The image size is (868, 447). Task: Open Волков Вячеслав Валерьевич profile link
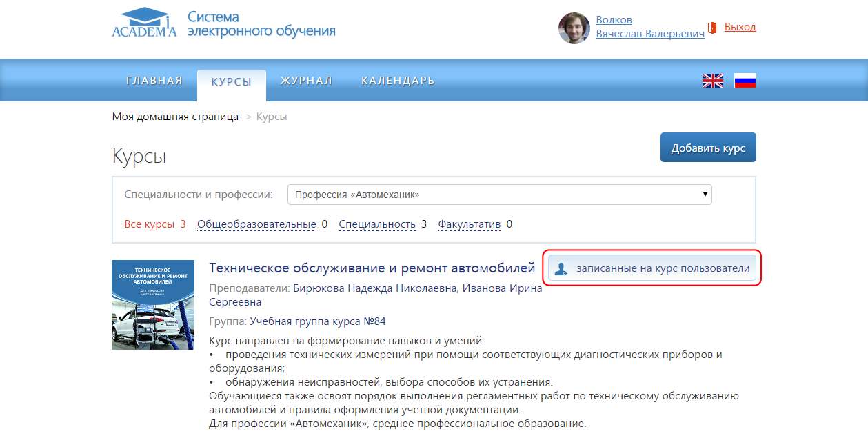click(x=649, y=27)
